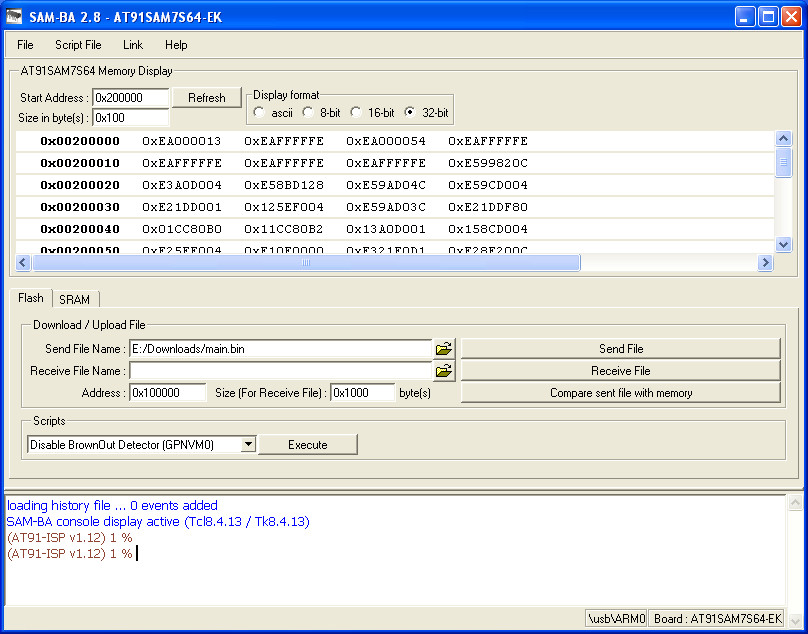
Task: Click the Address 0x100000 input field
Action: tap(167, 393)
